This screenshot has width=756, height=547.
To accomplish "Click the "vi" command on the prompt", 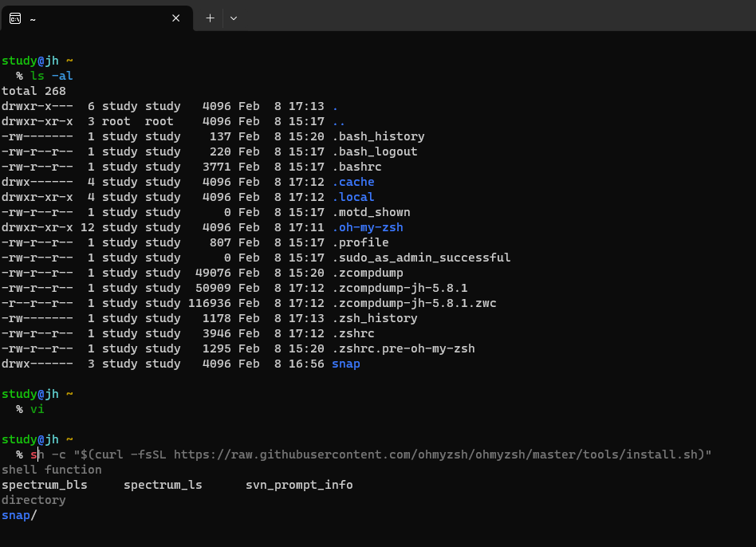I will (x=37, y=409).
